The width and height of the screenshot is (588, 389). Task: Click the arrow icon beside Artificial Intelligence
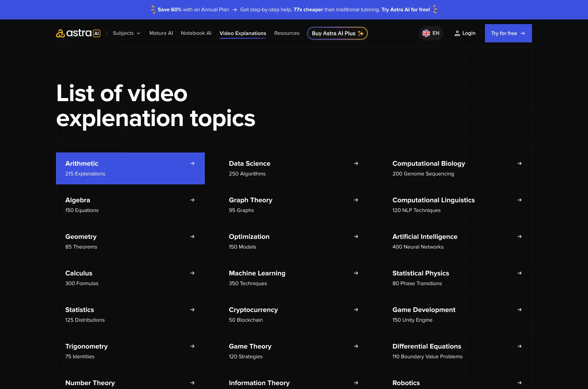520,237
